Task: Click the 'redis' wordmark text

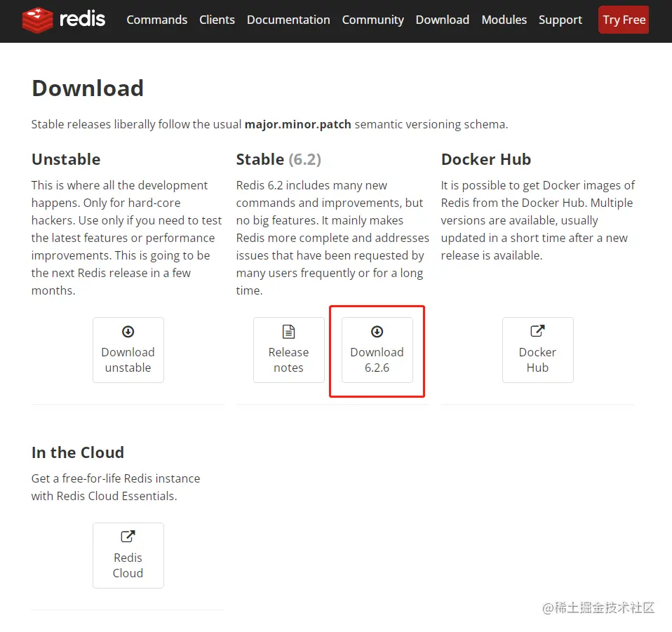Action: pyautogui.click(x=82, y=19)
